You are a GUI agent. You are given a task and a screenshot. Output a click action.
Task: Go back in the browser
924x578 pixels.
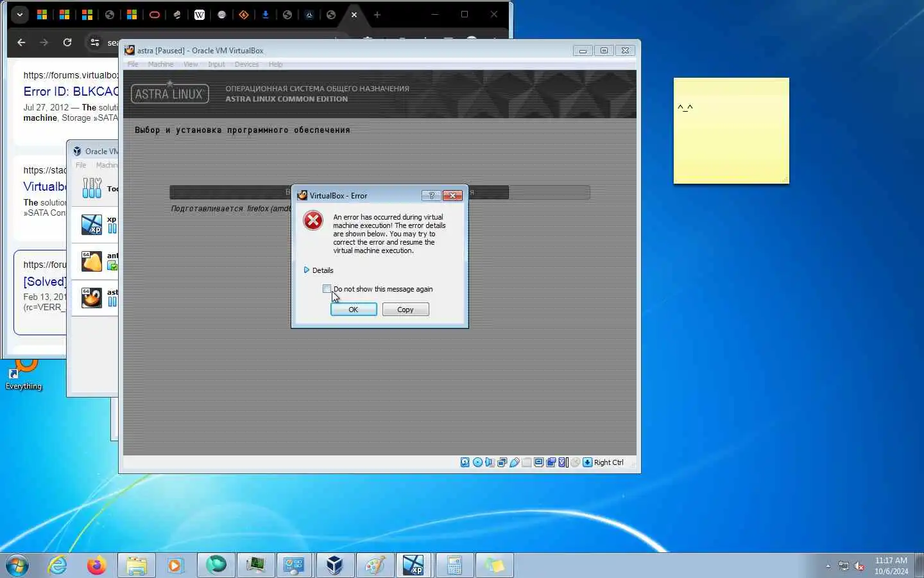pyautogui.click(x=21, y=42)
